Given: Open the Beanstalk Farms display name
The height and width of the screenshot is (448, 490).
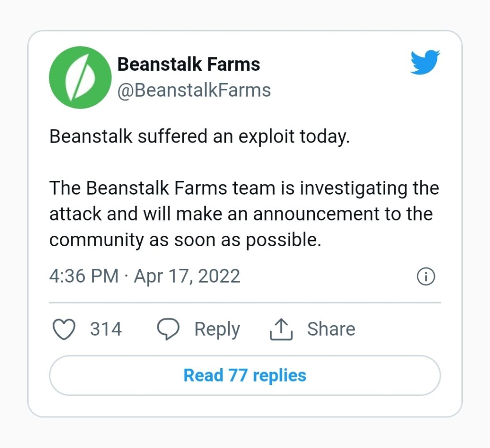Looking at the screenshot, I should coord(189,64).
